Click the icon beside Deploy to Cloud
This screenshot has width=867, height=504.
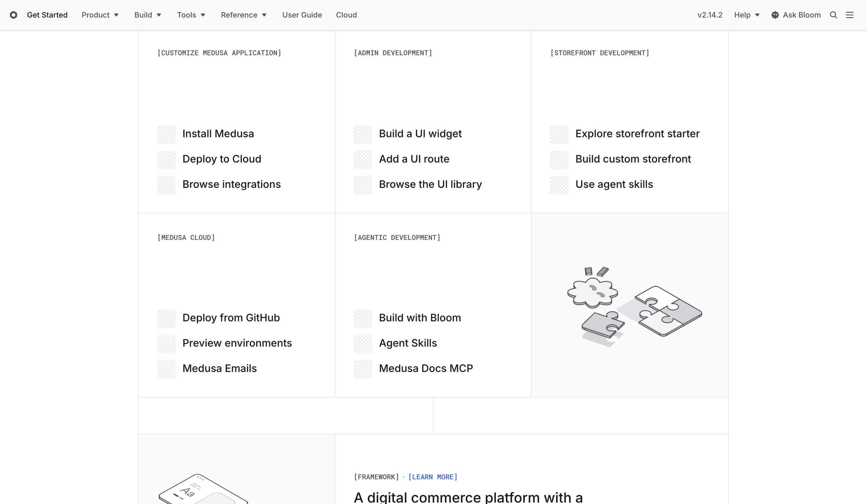(x=166, y=160)
